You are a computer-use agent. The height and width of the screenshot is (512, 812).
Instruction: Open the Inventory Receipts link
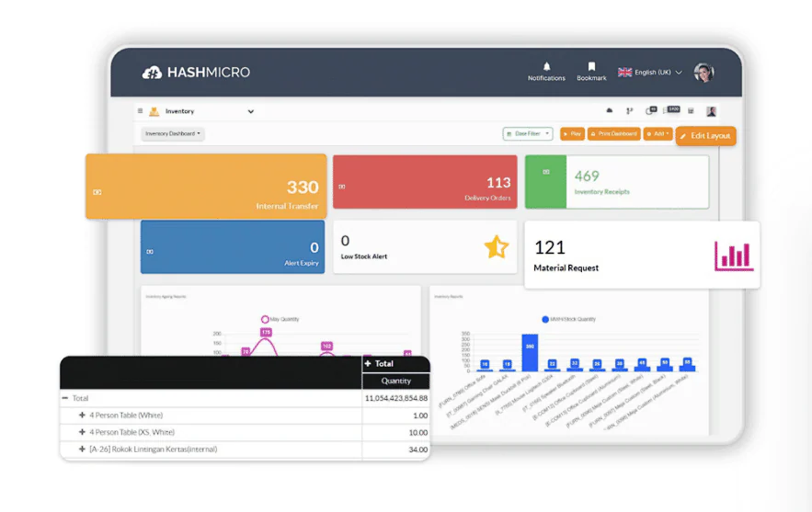(x=601, y=191)
